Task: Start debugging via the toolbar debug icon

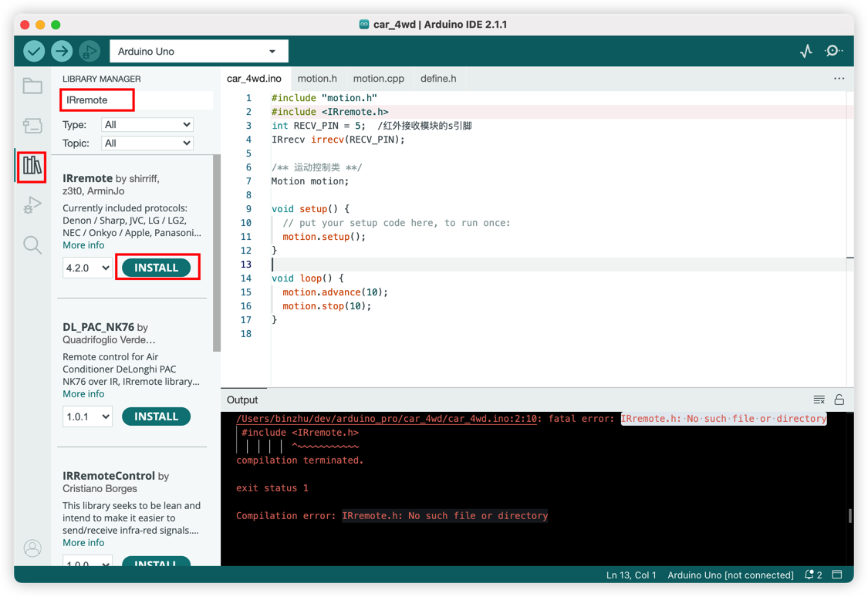Action: point(90,50)
